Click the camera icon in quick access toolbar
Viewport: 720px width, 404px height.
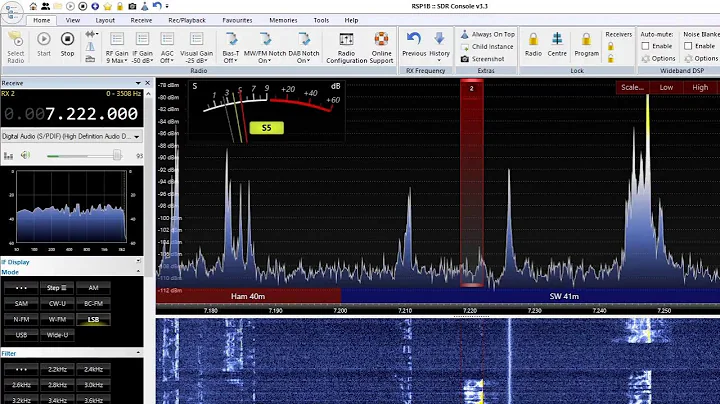(132, 6)
